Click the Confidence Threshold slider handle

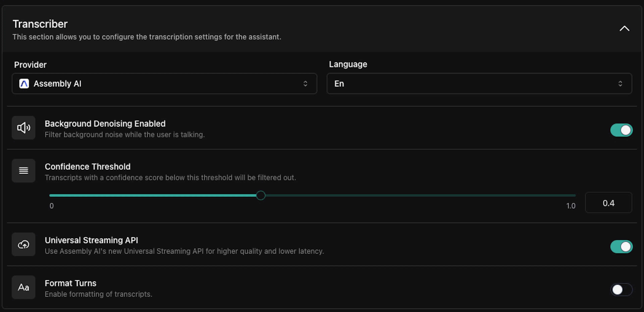260,195
